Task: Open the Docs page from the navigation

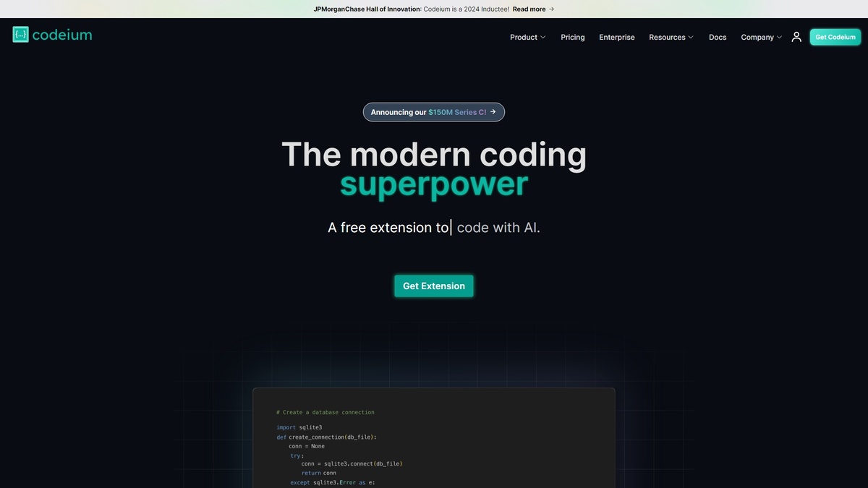Action: pos(717,36)
